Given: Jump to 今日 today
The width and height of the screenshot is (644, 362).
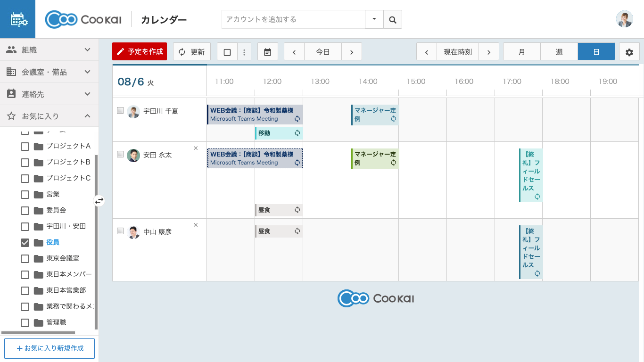Looking at the screenshot, I should [323, 52].
